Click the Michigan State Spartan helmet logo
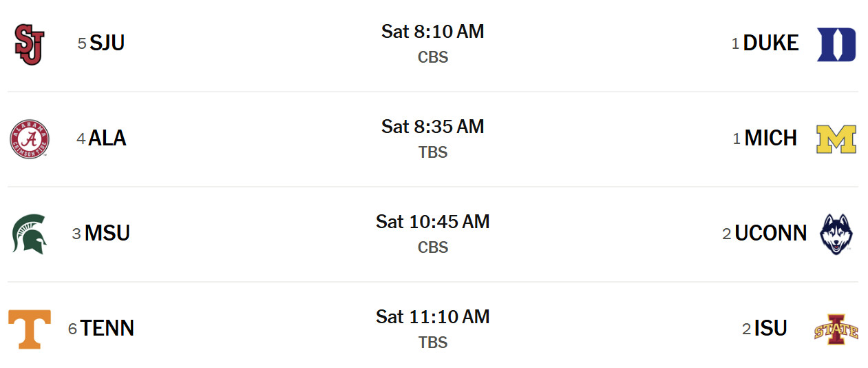 tap(29, 234)
